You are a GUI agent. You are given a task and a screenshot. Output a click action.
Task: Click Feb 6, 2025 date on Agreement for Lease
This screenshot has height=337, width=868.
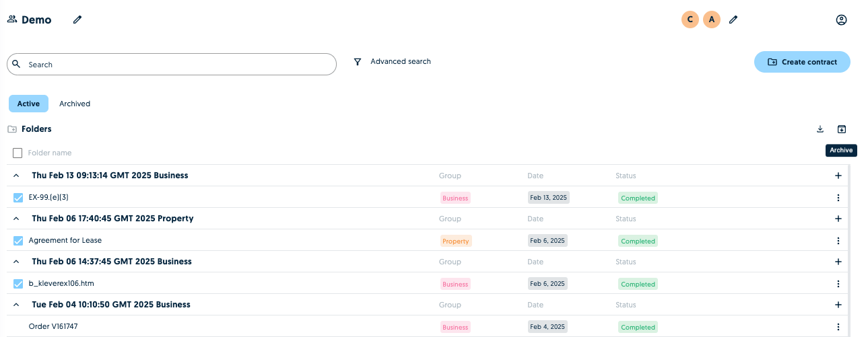coord(547,241)
